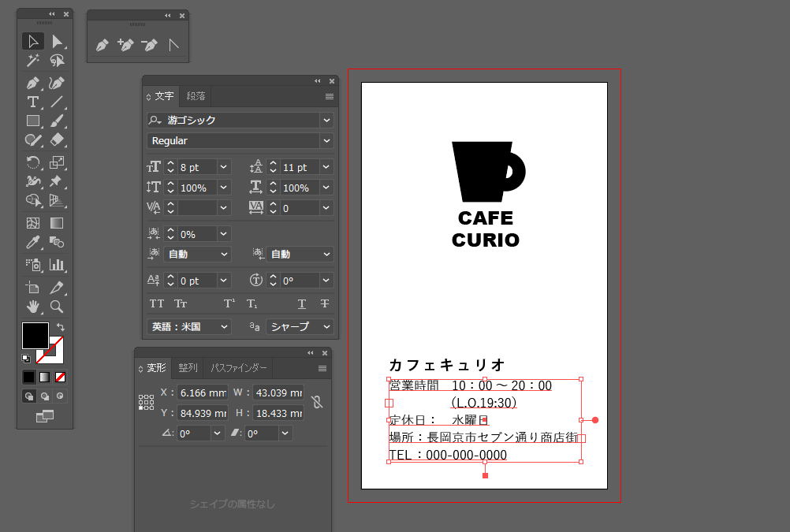Image resolution: width=790 pixels, height=532 pixels.
Task: Choose the Eyedropper tool
Action: pos(33,243)
